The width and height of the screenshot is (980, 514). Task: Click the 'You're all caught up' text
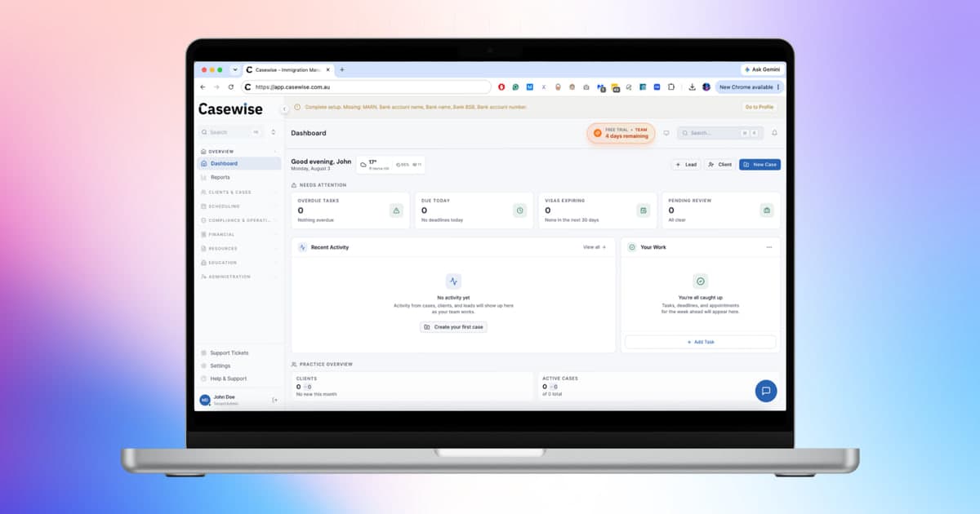700,298
